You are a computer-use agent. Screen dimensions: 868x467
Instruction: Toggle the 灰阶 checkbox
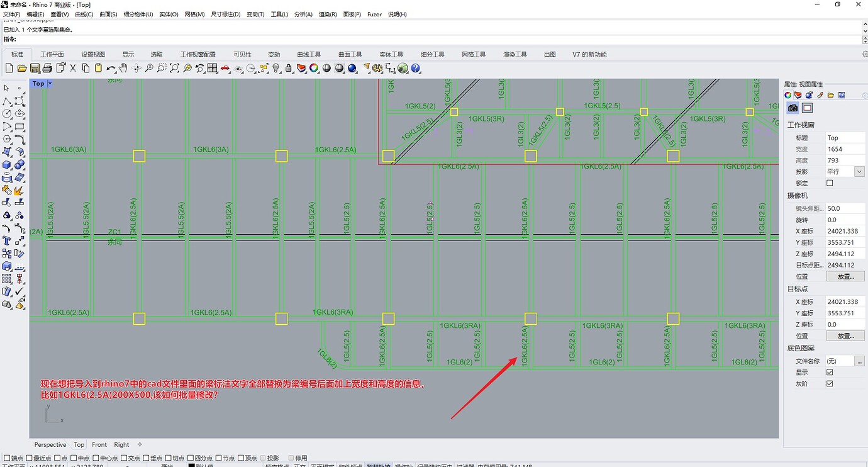point(830,384)
